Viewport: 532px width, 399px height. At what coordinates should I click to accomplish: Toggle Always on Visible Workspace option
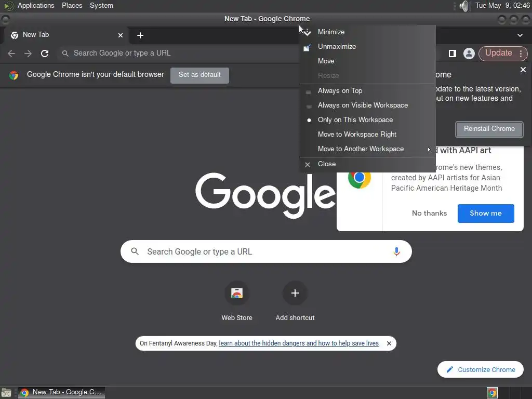click(367, 105)
